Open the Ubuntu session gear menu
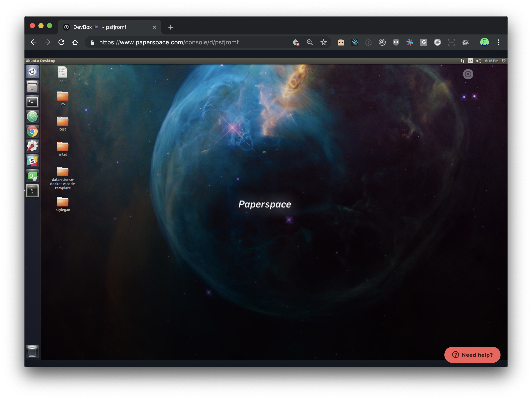The width and height of the screenshot is (532, 399). (x=504, y=61)
